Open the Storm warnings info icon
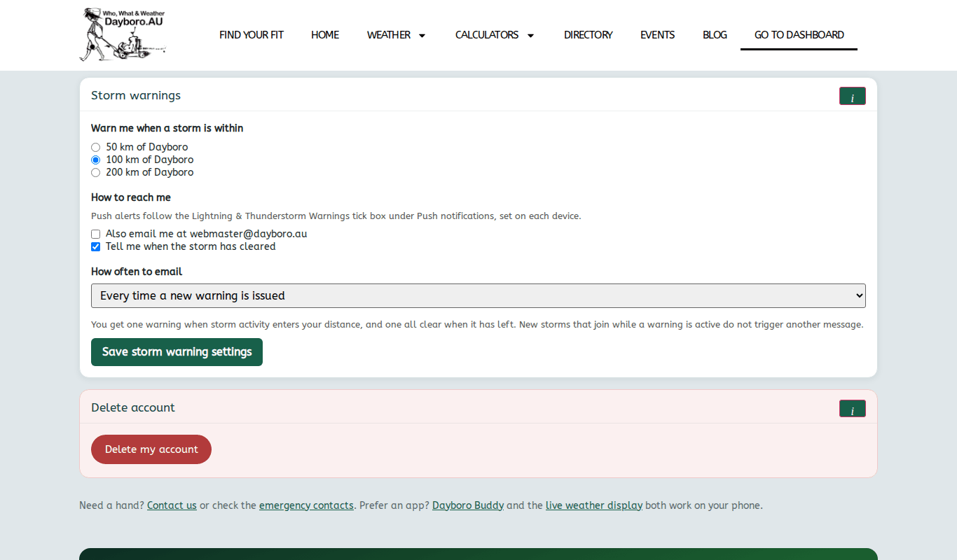The height and width of the screenshot is (560, 957). [x=852, y=96]
